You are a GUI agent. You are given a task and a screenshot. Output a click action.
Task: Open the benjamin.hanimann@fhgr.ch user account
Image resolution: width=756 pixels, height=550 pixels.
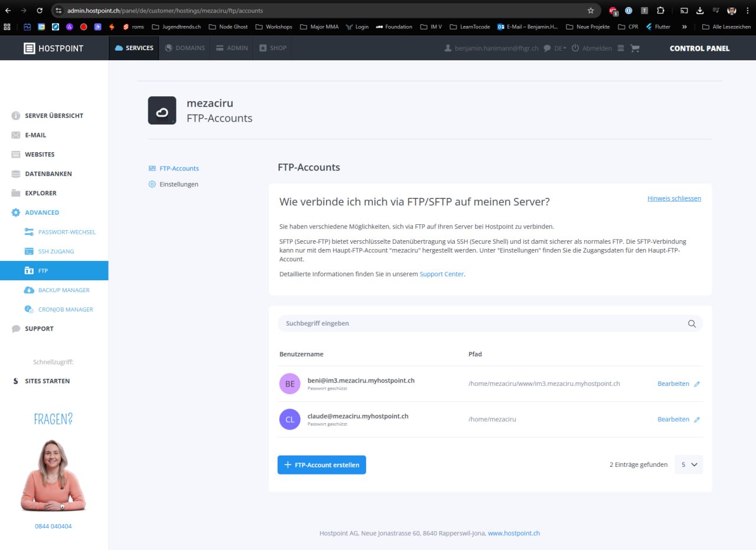pos(491,48)
